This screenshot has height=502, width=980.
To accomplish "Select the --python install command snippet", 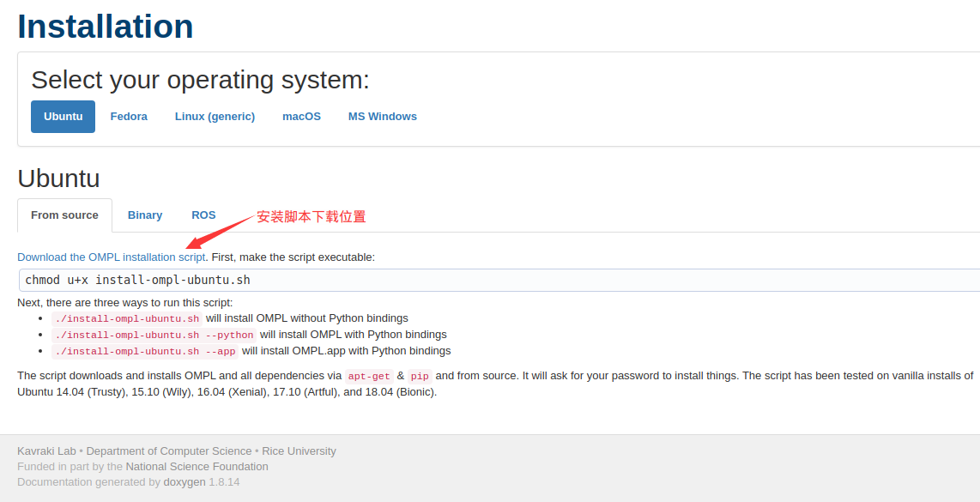I will click(x=154, y=334).
